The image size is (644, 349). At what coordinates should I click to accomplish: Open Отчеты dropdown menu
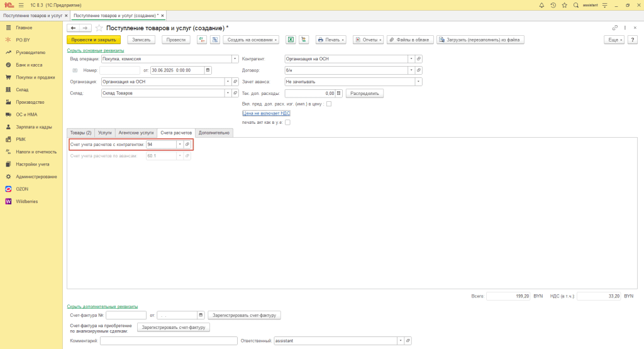click(x=368, y=40)
